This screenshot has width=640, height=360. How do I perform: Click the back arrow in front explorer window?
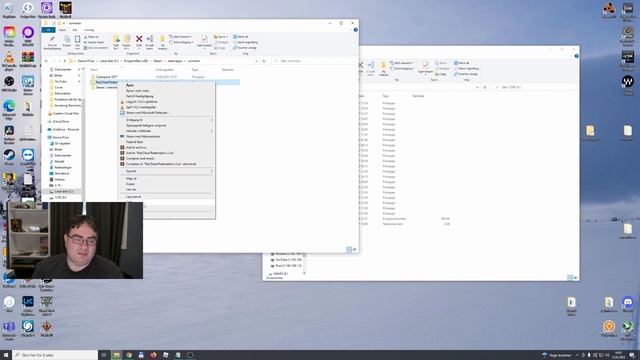click(x=47, y=61)
